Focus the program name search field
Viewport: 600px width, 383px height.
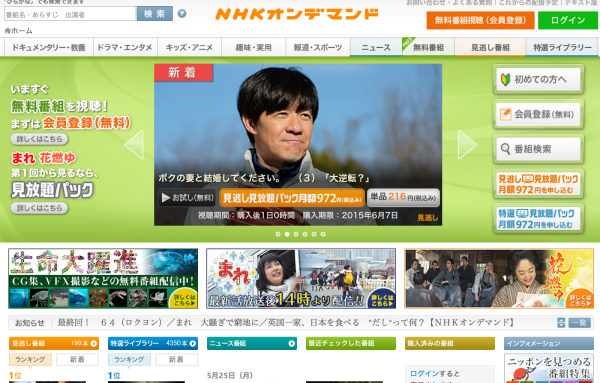[70, 14]
